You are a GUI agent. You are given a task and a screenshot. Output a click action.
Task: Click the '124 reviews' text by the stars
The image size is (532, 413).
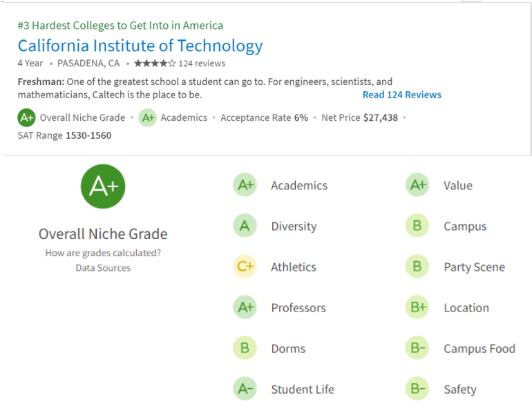pos(202,64)
